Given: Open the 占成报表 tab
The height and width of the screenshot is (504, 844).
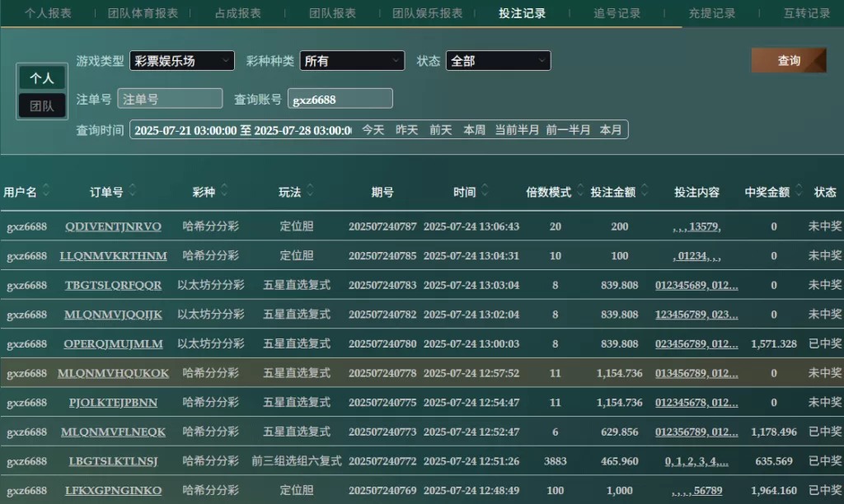Looking at the screenshot, I should pyautogui.click(x=238, y=13).
